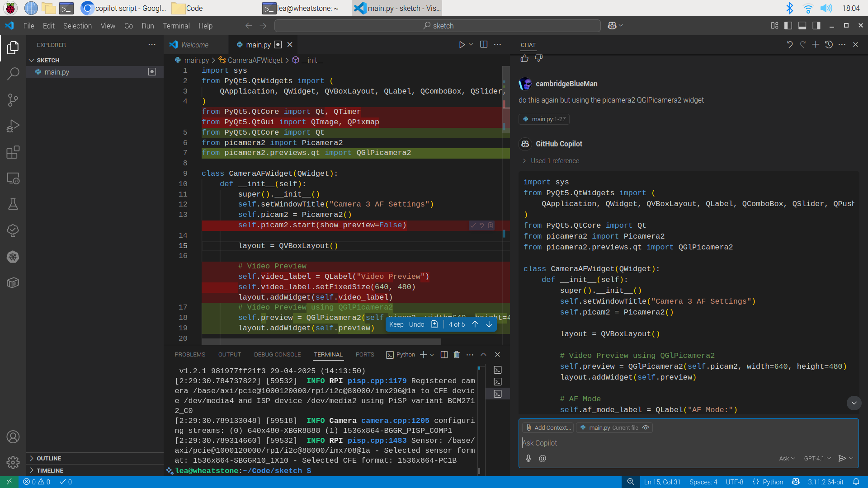Open the GPT-4.1 model picker
This screenshot has height=488, width=868.
(817, 458)
